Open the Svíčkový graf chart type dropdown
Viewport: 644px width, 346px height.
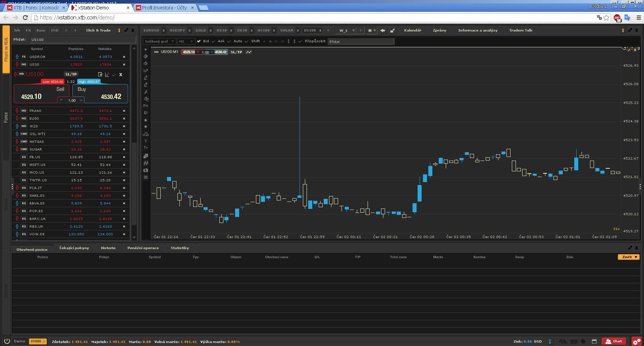159,41
